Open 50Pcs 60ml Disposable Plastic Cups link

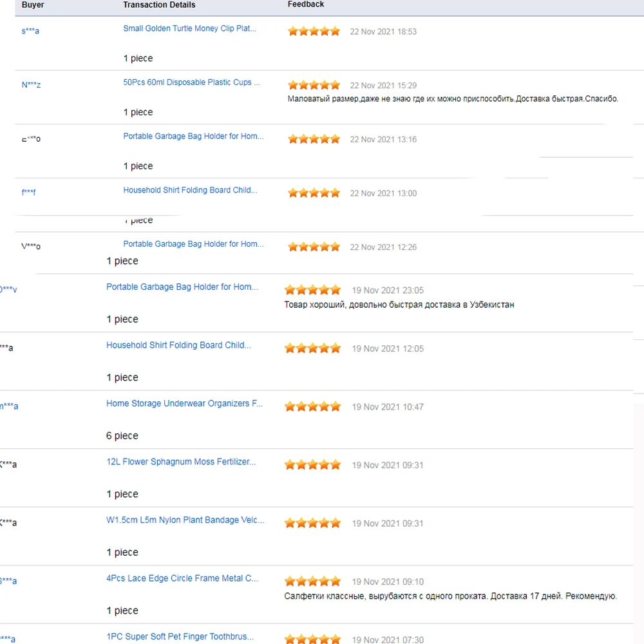coord(191,82)
